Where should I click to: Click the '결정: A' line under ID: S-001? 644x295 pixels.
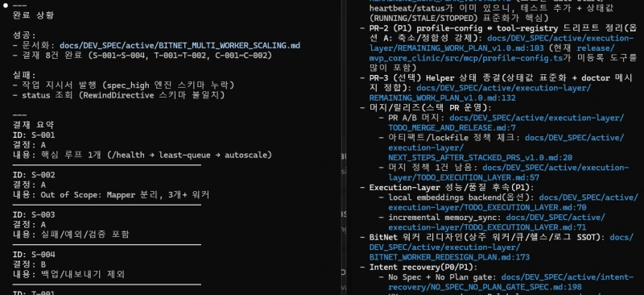[x=29, y=145]
